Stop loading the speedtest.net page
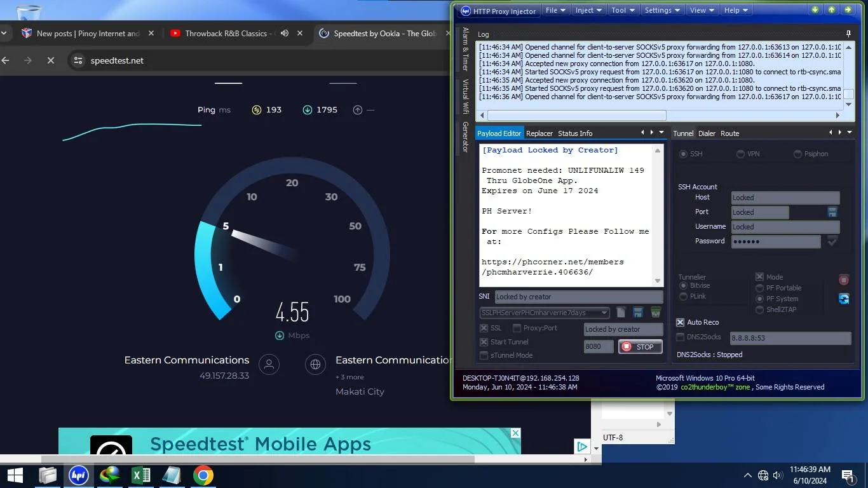 (51, 60)
